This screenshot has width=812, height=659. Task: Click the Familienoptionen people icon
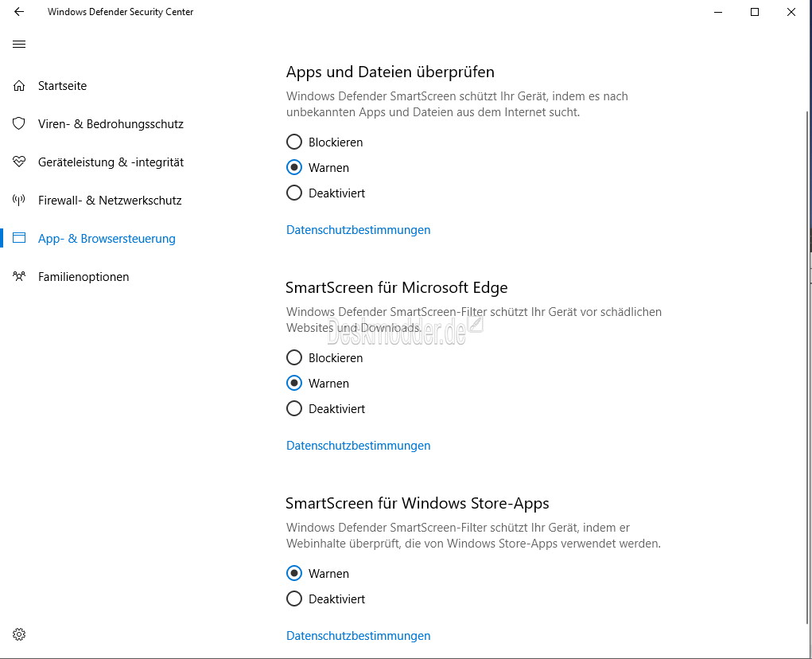point(19,276)
